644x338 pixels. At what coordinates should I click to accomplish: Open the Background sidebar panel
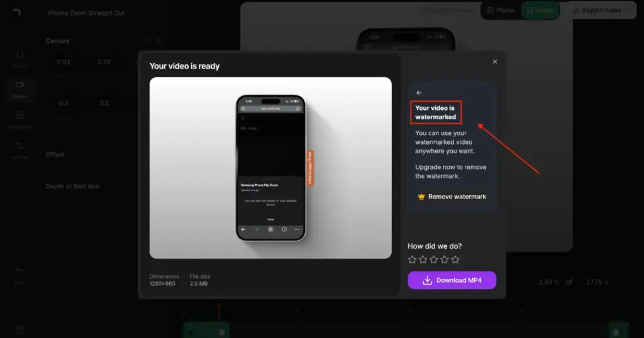[x=19, y=119]
